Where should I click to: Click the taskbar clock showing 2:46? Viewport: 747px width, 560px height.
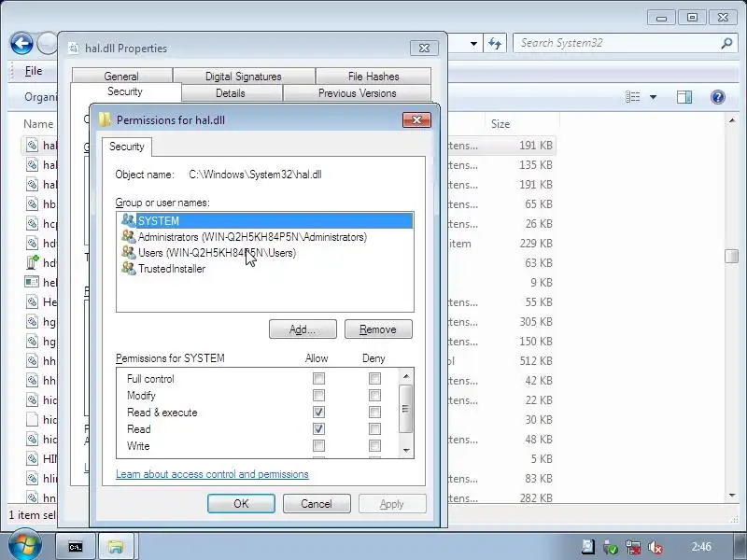pyautogui.click(x=701, y=547)
